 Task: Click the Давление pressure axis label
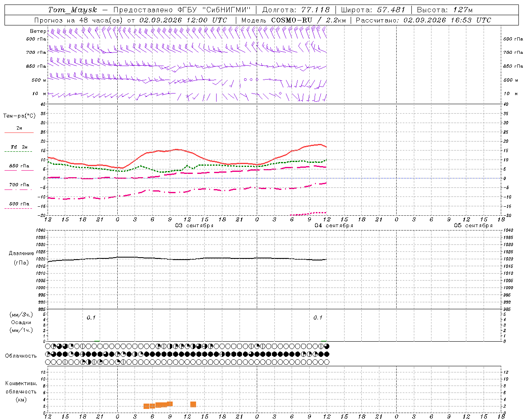[x=21, y=253]
